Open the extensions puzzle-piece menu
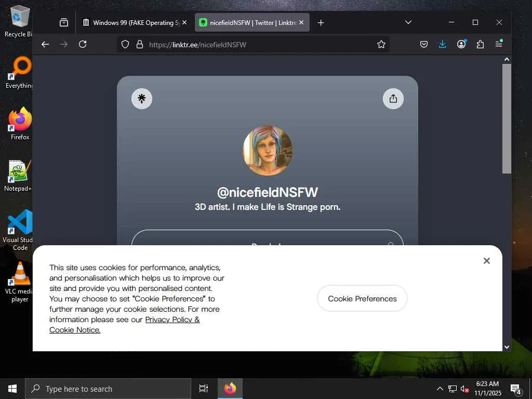The width and height of the screenshot is (532, 399). pyautogui.click(x=480, y=44)
